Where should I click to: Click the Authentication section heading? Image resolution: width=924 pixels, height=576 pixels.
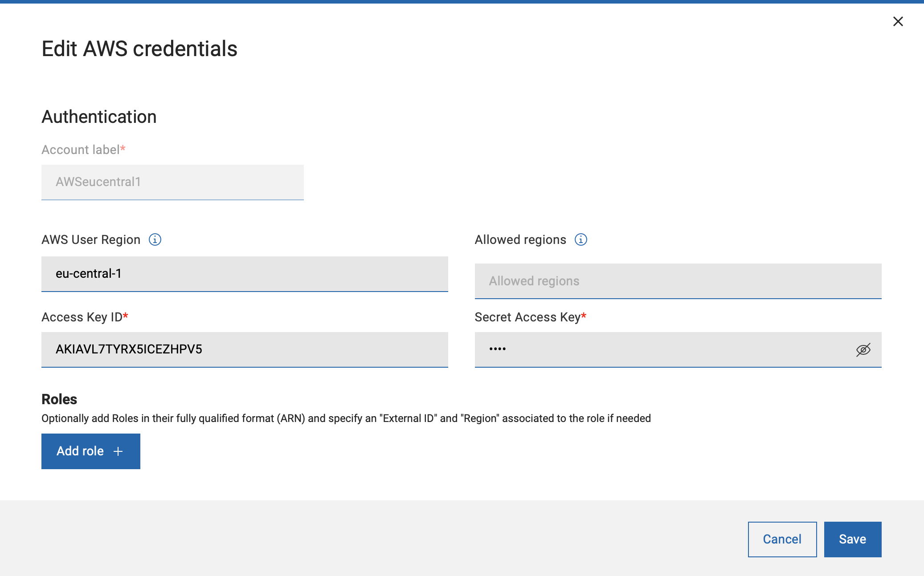click(x=99, y=117)
